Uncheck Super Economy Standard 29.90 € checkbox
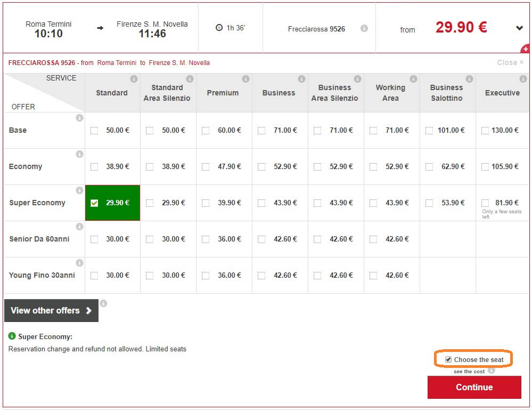Viewport: 532px width, 410px height. point(94,203)
